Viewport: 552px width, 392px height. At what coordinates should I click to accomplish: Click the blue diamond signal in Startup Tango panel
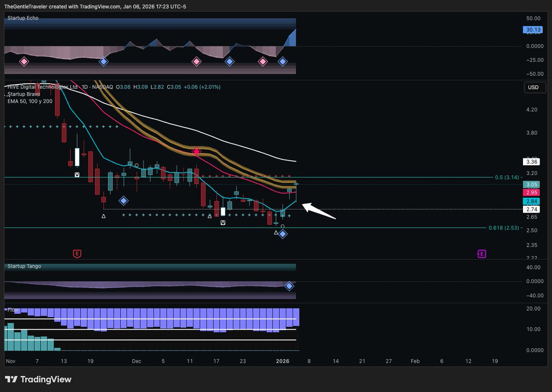(289, 286)
